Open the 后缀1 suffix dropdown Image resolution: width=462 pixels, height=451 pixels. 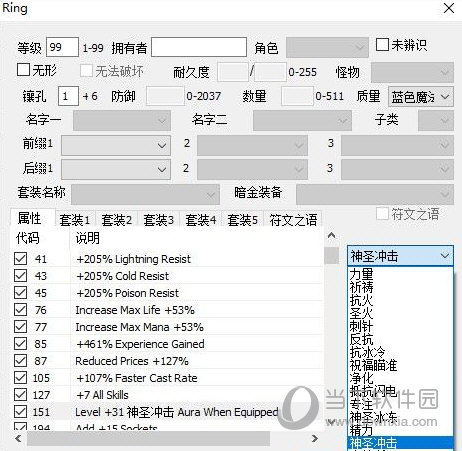116,169
